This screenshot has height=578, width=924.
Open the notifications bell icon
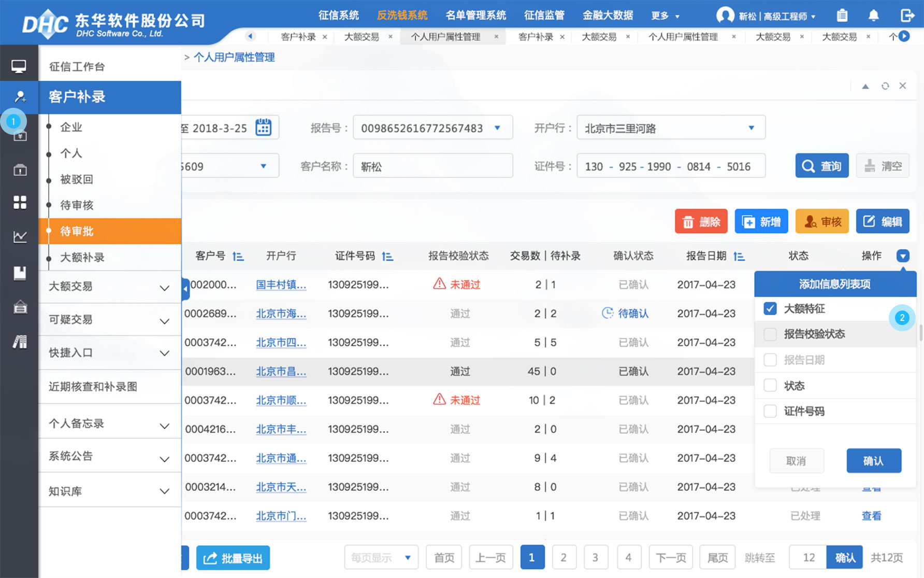873,16
